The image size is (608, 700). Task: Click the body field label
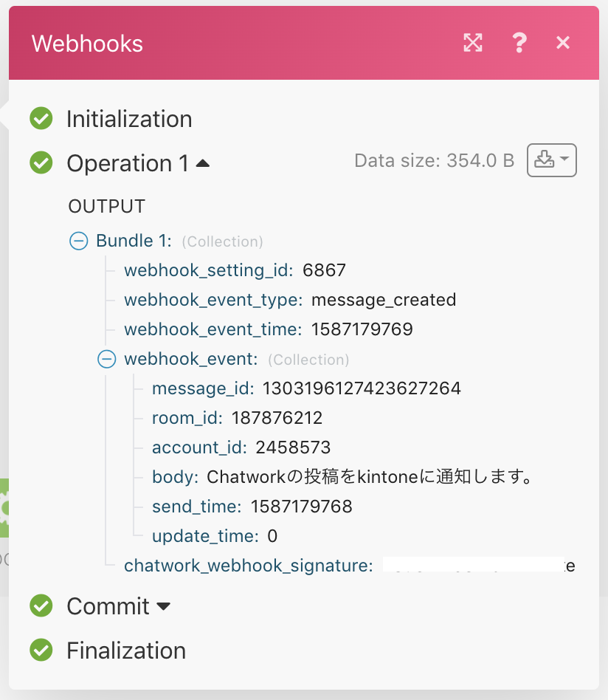click(x=173, y=477)
